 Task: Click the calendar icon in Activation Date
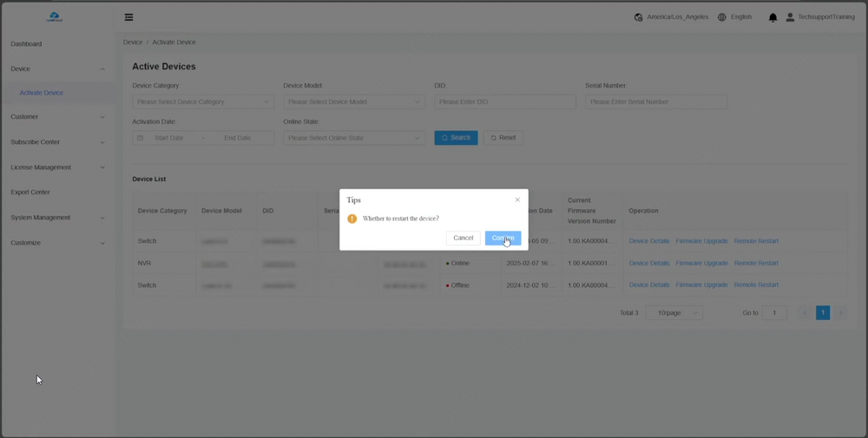click(141, 138)
